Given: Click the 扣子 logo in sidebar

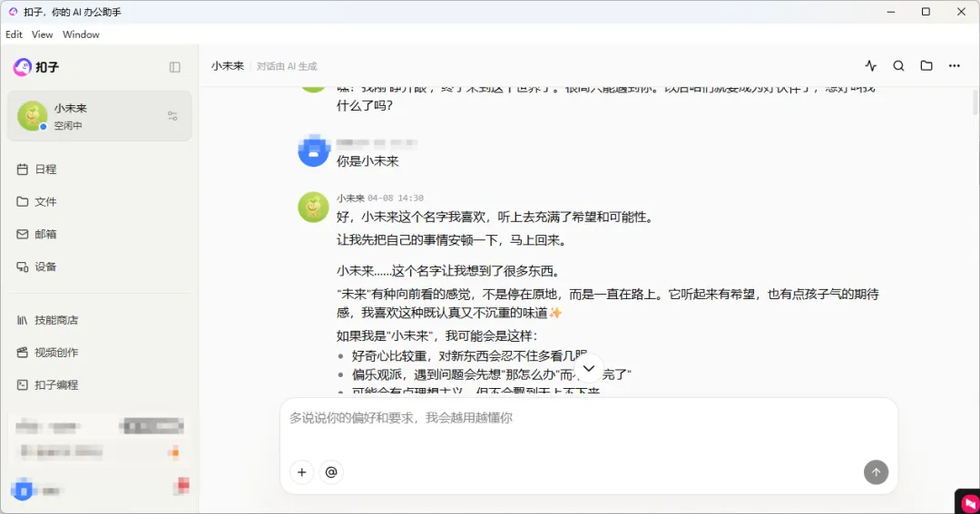Looking at the screenshot, I should point(35,67).
